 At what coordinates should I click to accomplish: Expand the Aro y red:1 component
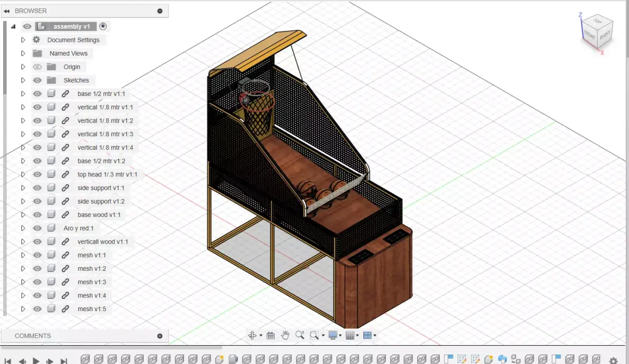pyautogui.click(x=23, y=228)
